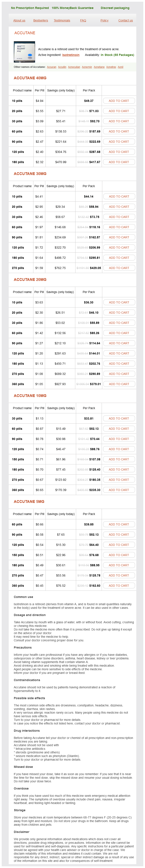Open the Acnil alternate name link
The image size is (145, 868).
tap(120, 67)
